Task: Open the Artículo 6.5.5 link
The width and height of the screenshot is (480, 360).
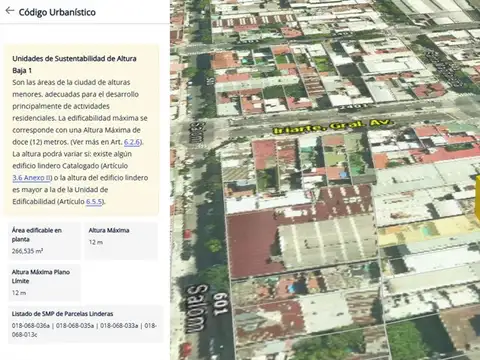Action: tap(94, 202)
